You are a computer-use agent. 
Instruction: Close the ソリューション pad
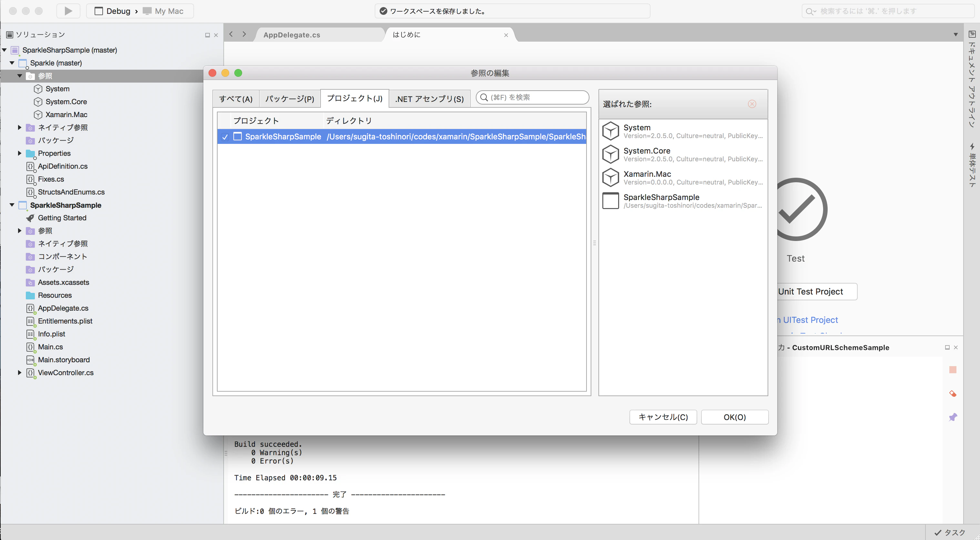(x=216, y=35)
